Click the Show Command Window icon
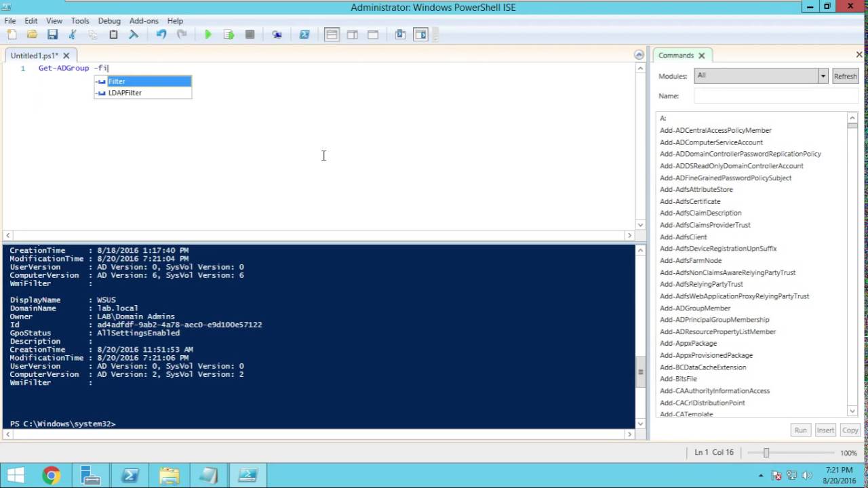The width and height of the screenshot is (868, 488). pyautogui.click(x=400, y=35)
